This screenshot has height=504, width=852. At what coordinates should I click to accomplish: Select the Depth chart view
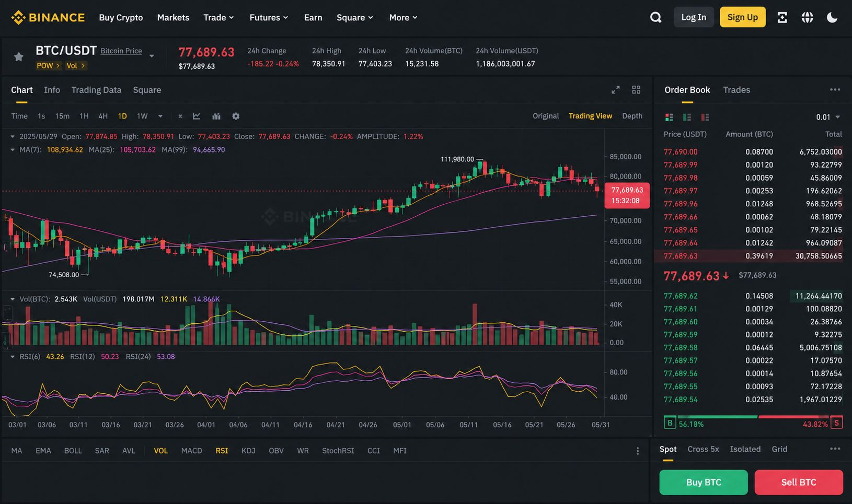pyautogui.click(x=632, y=116)
